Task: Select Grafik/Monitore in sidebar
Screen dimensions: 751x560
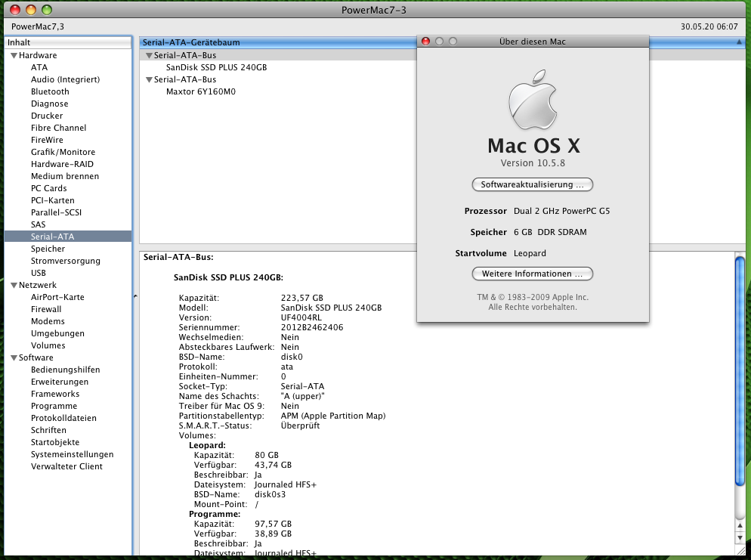Action: pyautogui.click(x=63, y=152)
